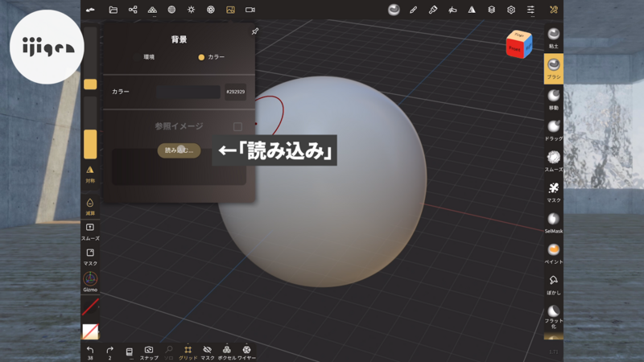Open the Material sphere menu
The height and width of the screenshot is (362, 644).
pyautogui.click(x=171, y=10)
